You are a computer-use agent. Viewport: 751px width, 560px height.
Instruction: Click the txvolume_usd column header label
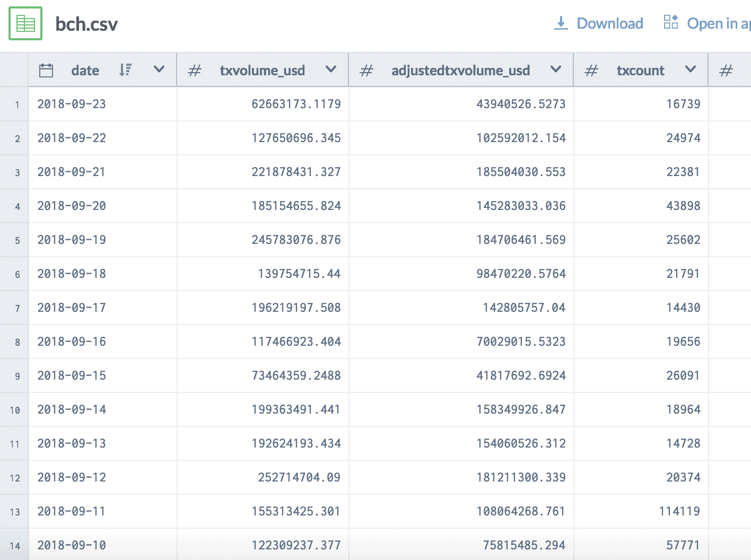point(263,70)
